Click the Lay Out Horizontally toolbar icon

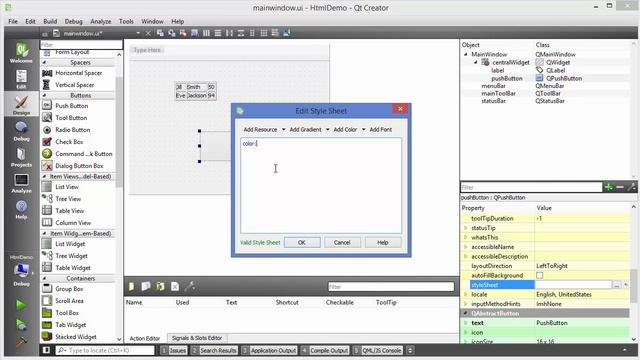tap(206, 33)
